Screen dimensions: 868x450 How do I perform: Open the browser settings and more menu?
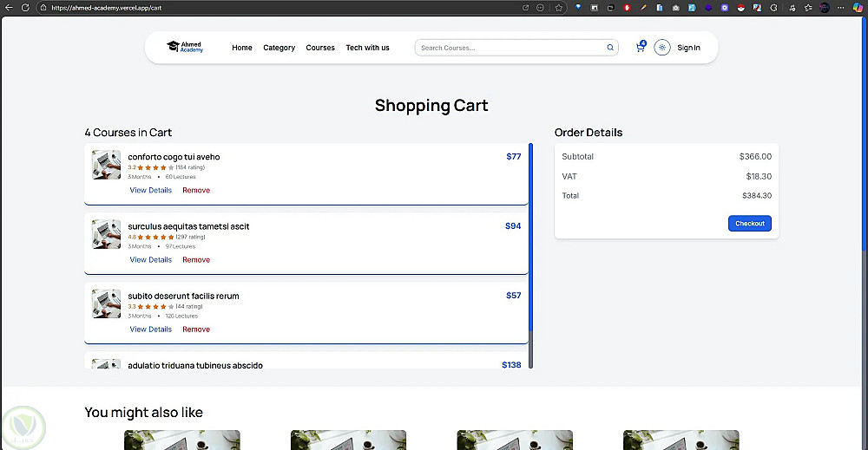point(840,7)
